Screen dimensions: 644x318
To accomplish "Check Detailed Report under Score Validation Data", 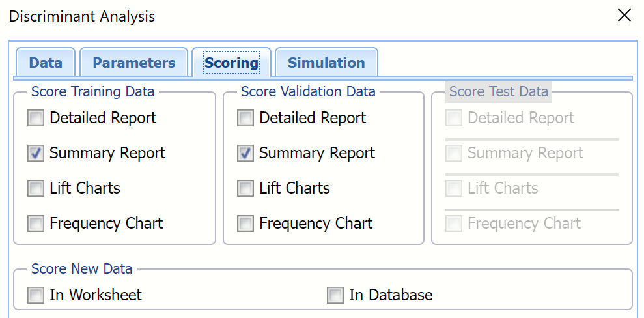I will [245, 118].
